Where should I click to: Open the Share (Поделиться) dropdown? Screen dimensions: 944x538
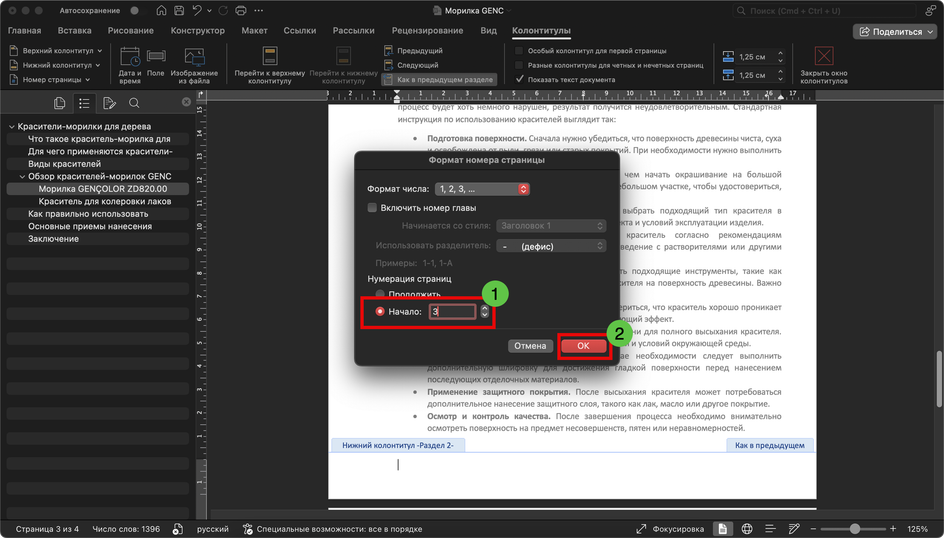(896, 31)
